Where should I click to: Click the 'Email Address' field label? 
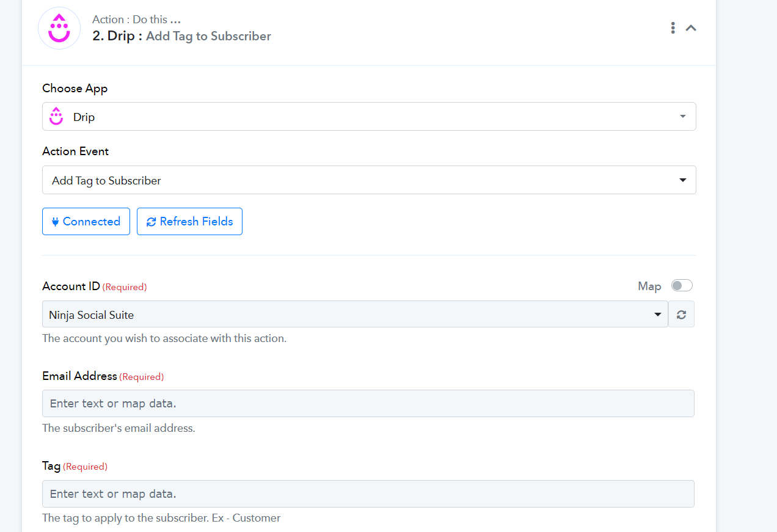[79, 376]
